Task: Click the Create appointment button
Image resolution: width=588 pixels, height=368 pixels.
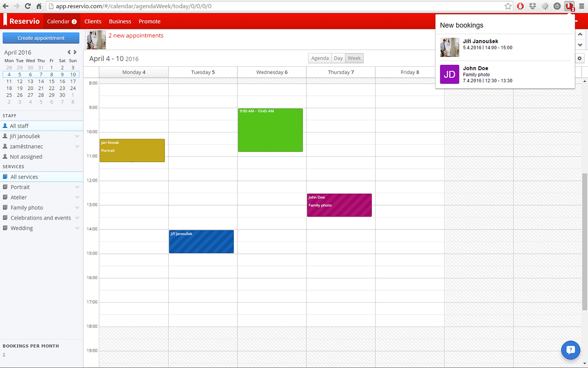Action: [41, 38]
